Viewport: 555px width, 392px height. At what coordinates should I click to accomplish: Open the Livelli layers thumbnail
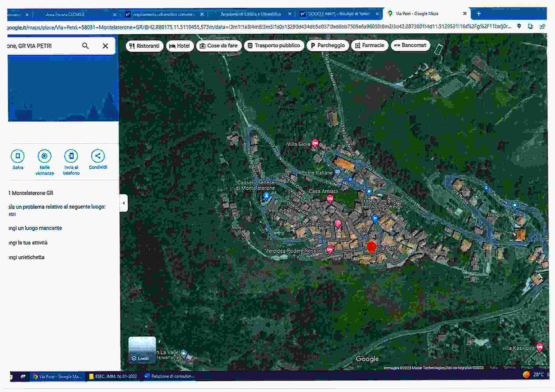(142, 350)
